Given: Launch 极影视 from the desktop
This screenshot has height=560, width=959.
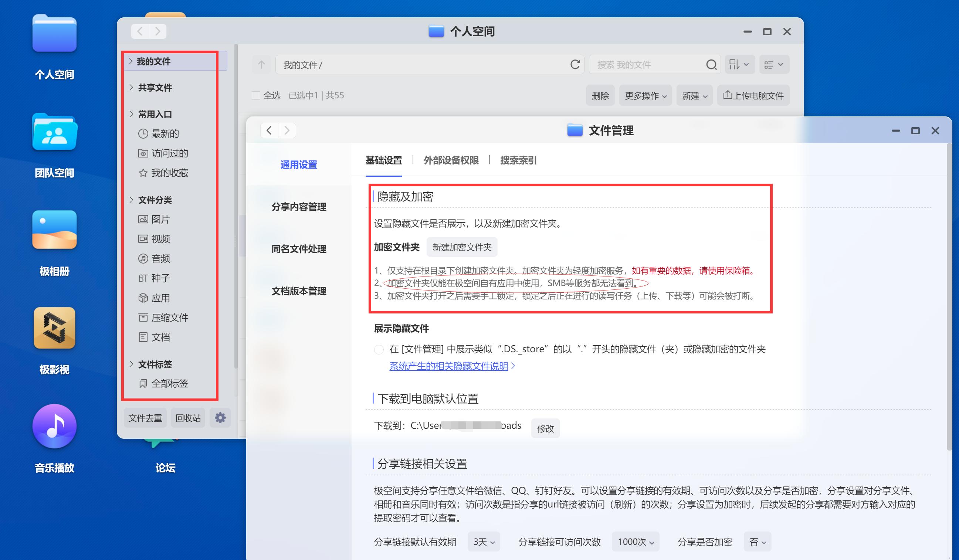Looking at the screenshot, I should (x=54, y=328).
